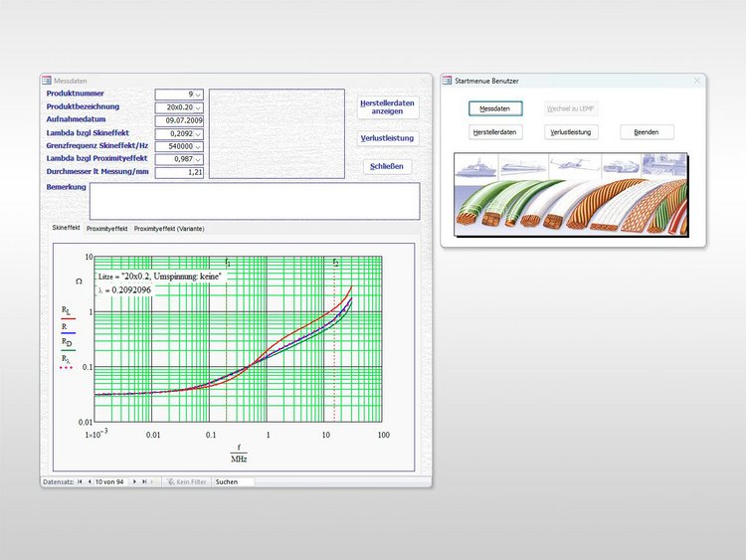Open the Produktnummer dropdown
This screenshot has width=746, height=560.
198,93
